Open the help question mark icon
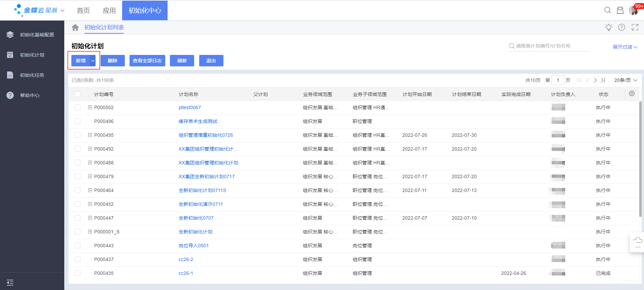The height and width of the screenshot is (290, 644). tap(621, 27)
